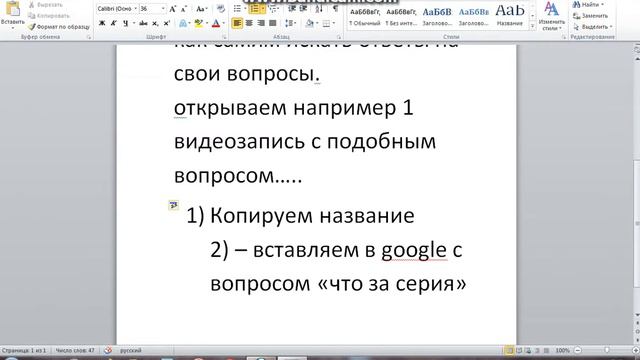The image size is (640, 360).
Task: Click the Shrink Font icon
Action: [x=184, y=9]
